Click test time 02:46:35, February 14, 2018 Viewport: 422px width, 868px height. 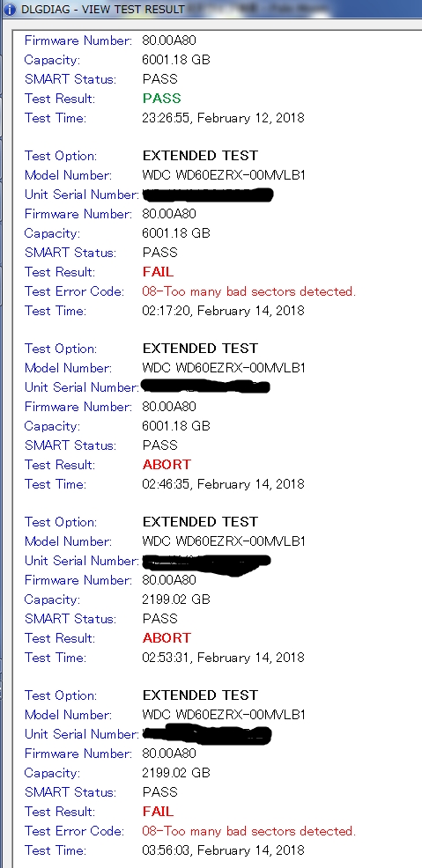pos(223,484)
